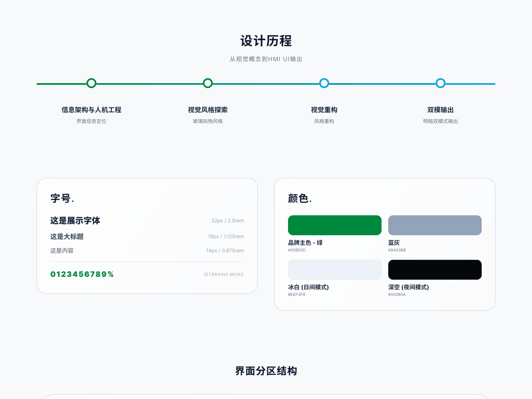
Task: Click the 风格重构 step description
Action: pyautogui.click(x=324, y=121)
